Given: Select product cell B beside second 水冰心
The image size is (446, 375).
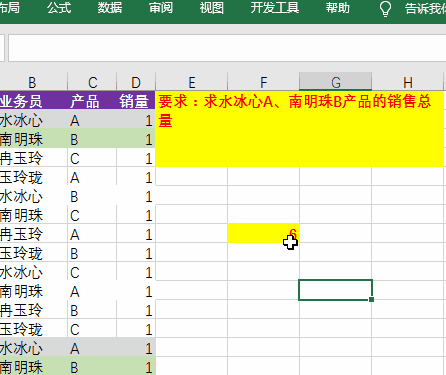Looking at the screenshot, I should click(92, 196).
